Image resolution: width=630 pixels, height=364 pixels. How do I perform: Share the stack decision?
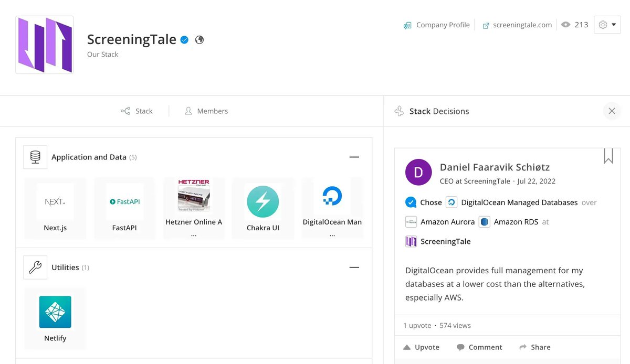(535, 347)
